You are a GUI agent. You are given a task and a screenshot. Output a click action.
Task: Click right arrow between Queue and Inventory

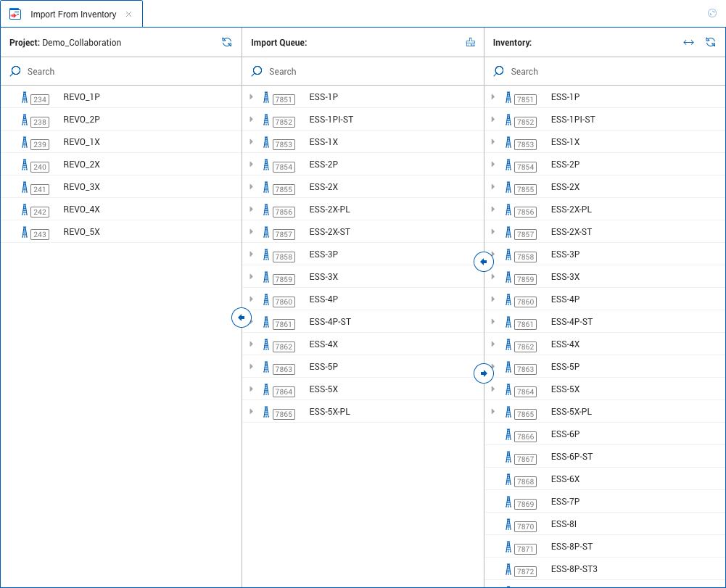tap(484, 373)
